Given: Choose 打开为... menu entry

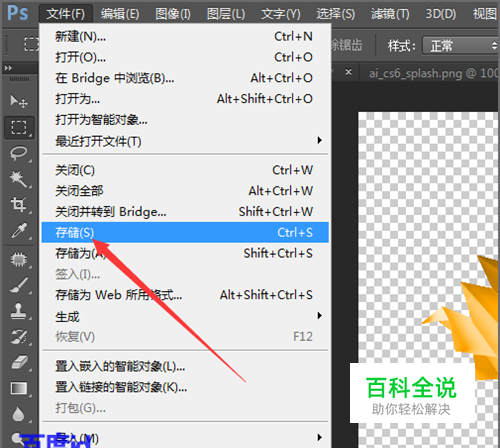Looking at the screenshot, I should coord(185,99).
